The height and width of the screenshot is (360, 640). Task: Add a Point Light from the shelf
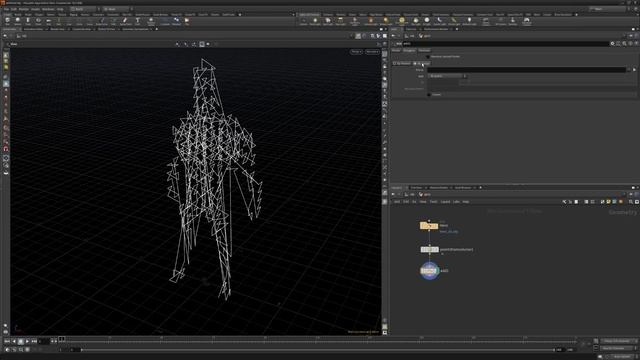(x=315, y=21)
